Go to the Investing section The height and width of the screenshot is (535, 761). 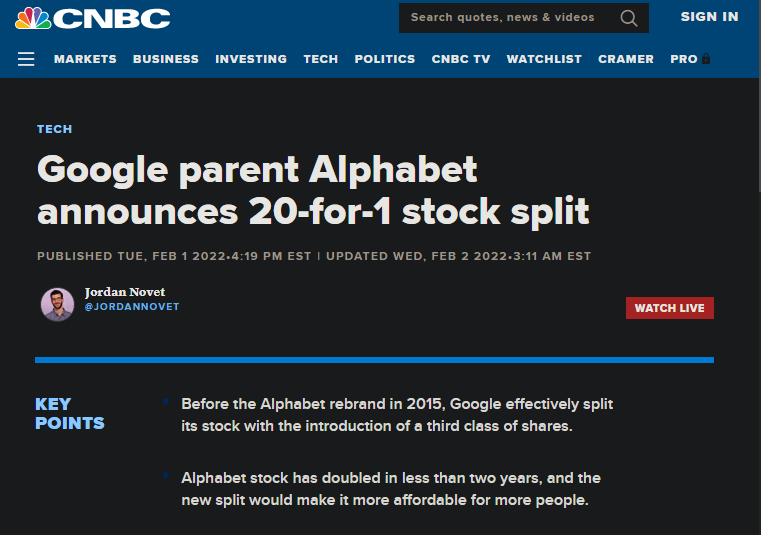pos(251,59)
